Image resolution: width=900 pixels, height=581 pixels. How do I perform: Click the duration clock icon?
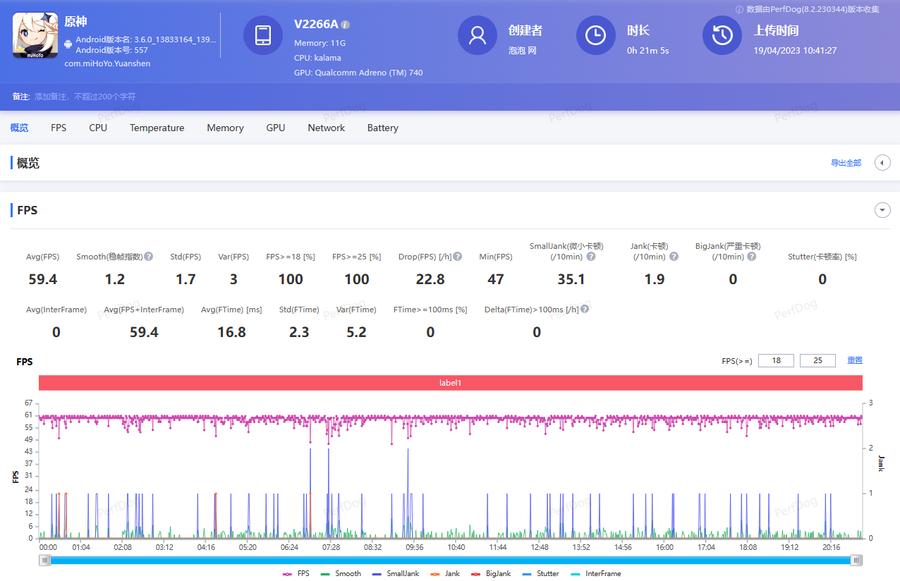click(x=595, y=36)
